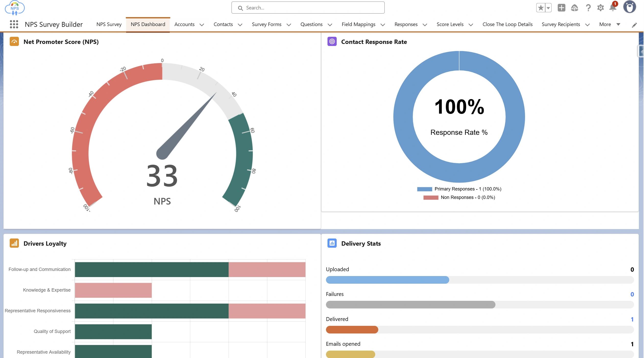Expand the collapsed side panel handle
Viewport: 644px width, 358px height.
tap(641, 52)
